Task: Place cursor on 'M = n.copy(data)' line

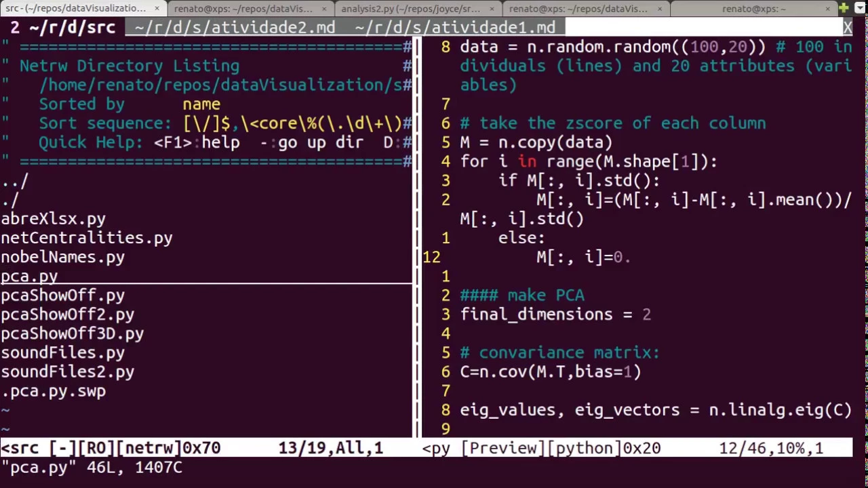Action: click(x=536, y=142)
